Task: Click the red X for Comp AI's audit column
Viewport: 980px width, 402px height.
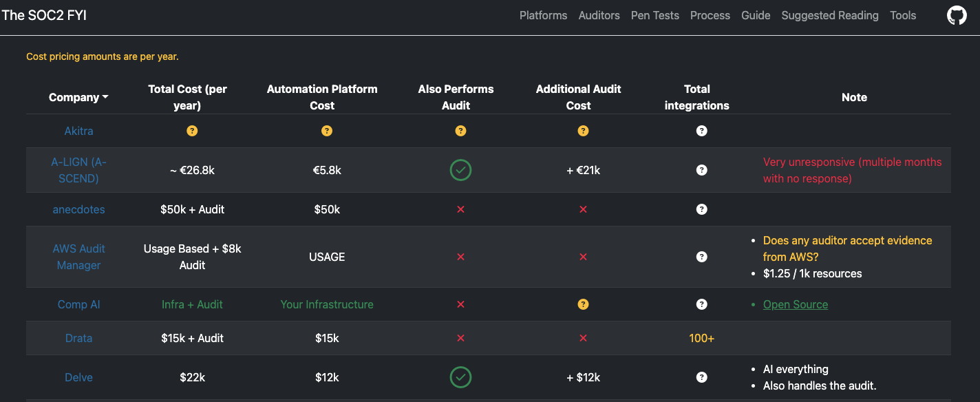Action: coord(460,304)
